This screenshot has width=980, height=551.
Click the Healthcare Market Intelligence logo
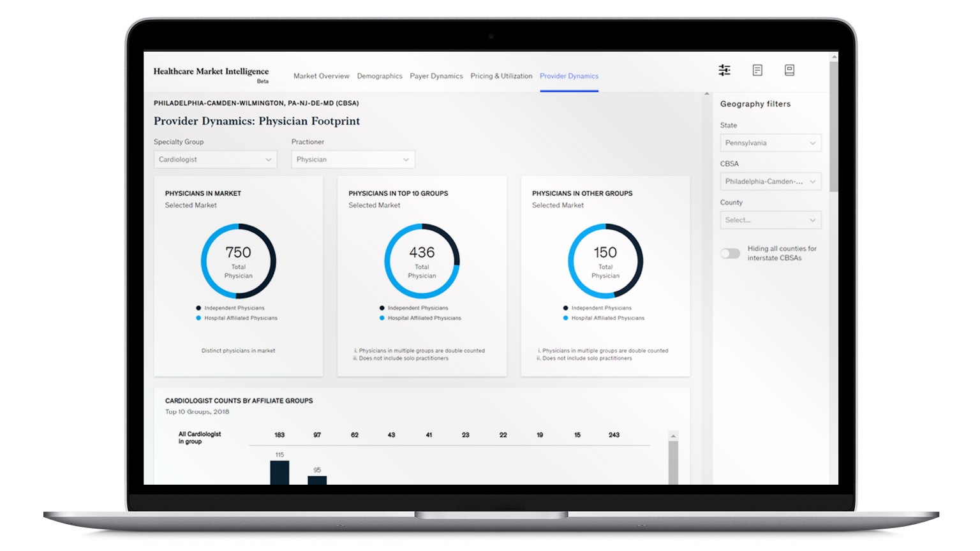pyautogui.click(x=211, y=71)
